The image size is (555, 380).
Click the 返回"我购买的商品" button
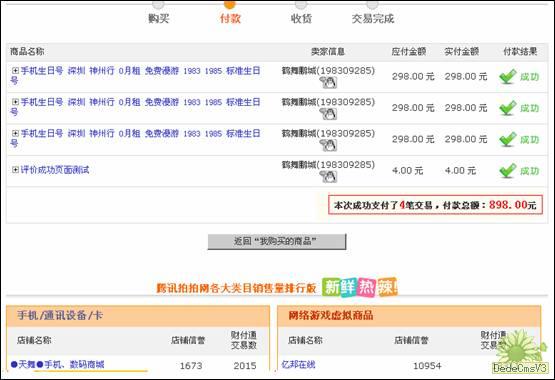point(277,242)
